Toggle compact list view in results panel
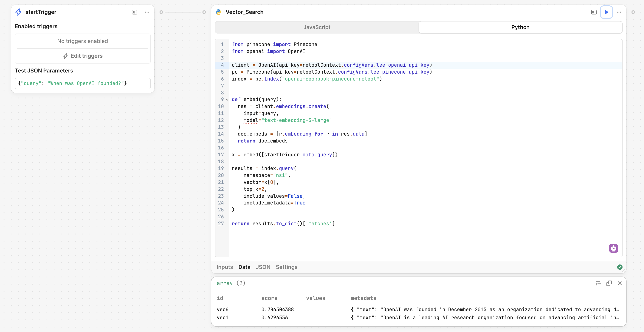 598,283
